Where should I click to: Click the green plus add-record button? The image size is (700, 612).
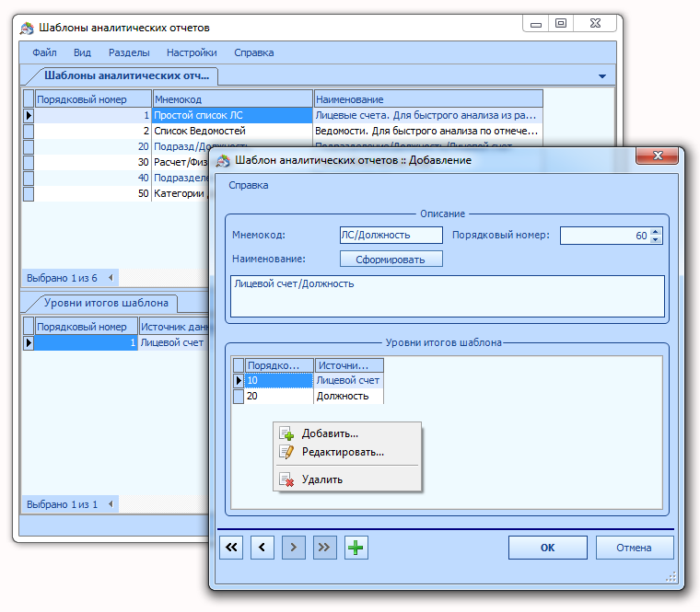point(356,548)
